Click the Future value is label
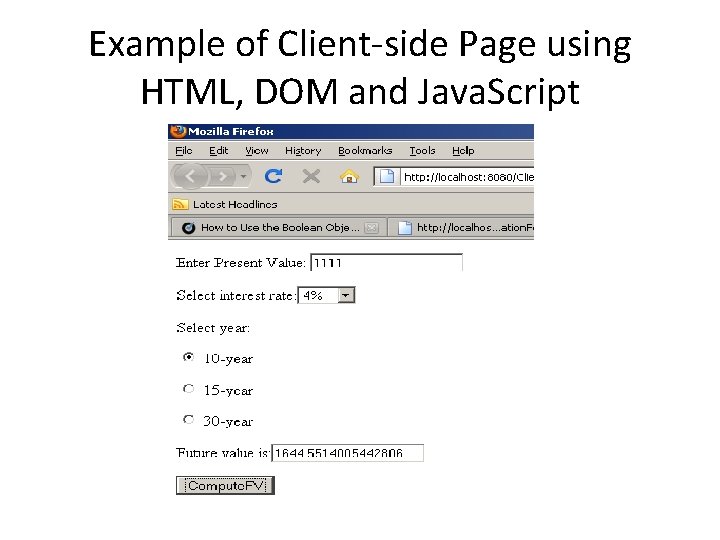Screen dimensions: 720x540 (223, 453)
